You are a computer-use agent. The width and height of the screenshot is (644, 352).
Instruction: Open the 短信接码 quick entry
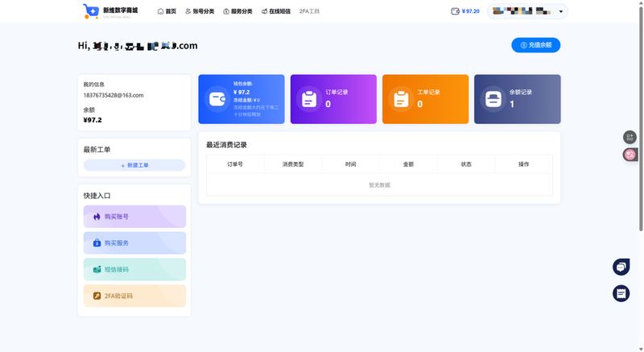pos(134,269)
